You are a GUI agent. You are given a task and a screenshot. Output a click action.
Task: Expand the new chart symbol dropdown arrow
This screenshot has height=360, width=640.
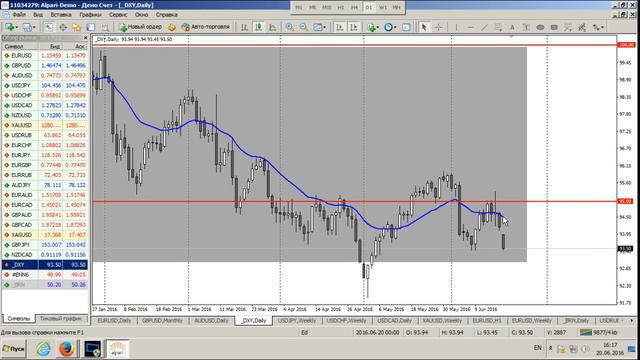point(16,27)
